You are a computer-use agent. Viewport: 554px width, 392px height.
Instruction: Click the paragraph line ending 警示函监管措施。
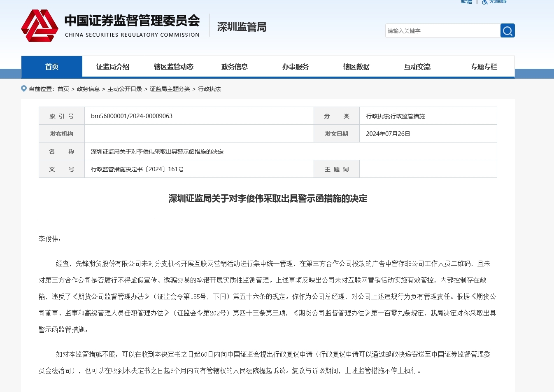[x=64, y=329]
